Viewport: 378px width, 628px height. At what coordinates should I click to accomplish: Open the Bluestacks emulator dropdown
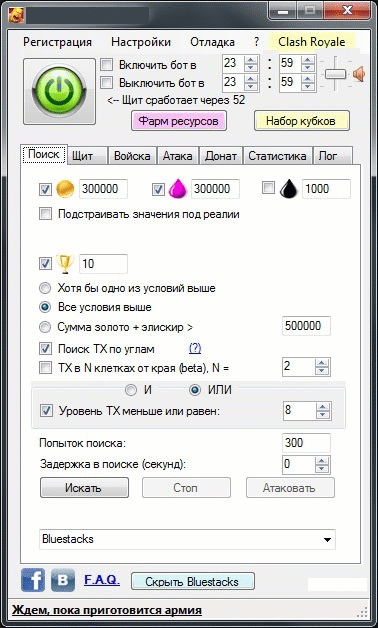(x=187, y=539)
